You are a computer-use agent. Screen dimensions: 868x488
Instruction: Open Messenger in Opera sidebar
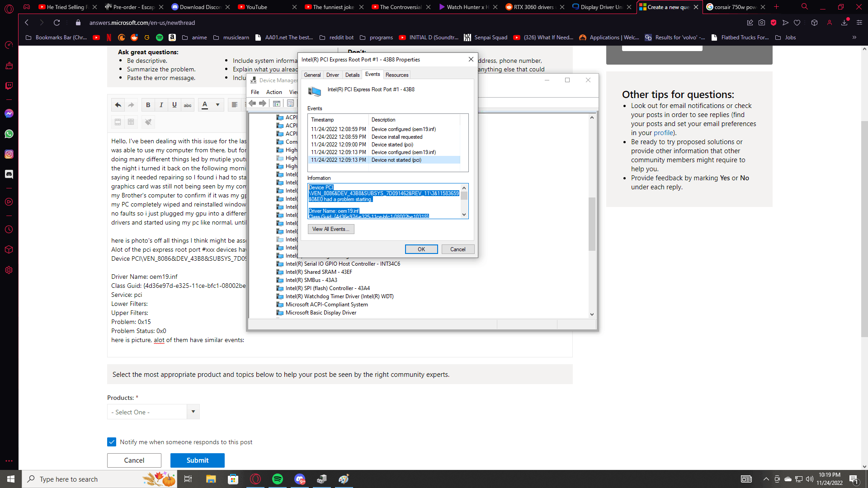pyautogui.click(x=9, y=113)
